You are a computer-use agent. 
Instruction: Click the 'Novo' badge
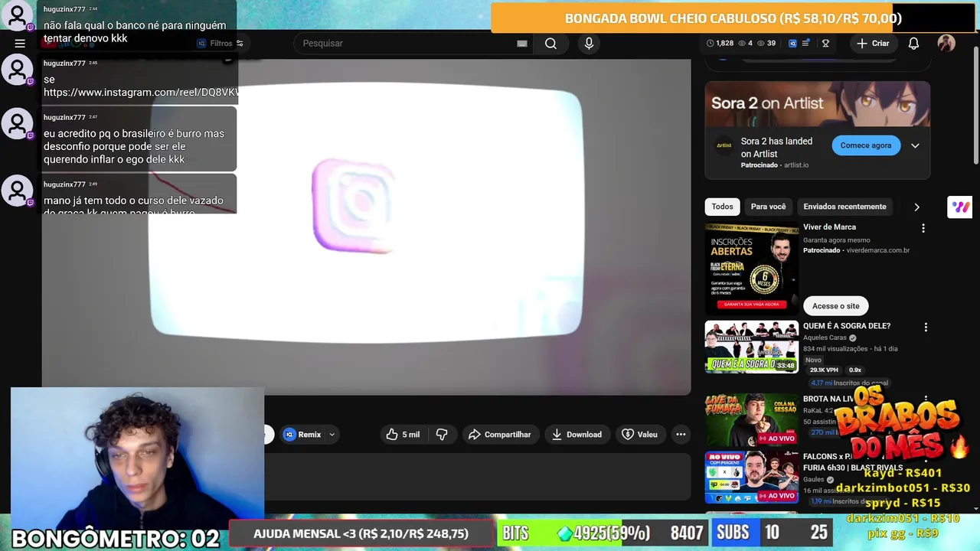click(x=813, y=360)
